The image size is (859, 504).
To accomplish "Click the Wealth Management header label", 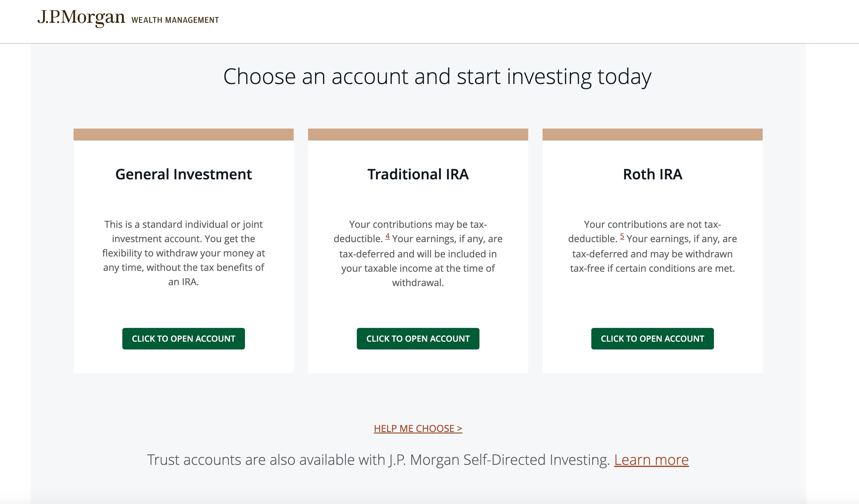I will [x=175, y=20].
